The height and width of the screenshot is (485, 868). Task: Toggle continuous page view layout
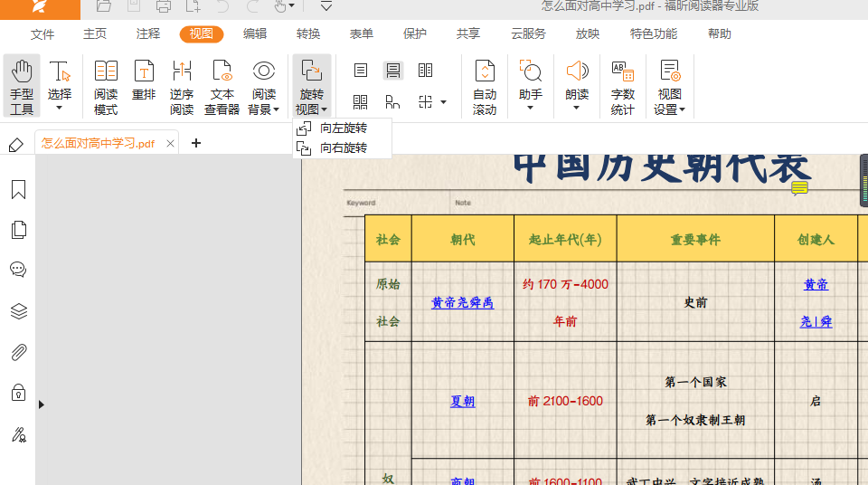pyautogui.click(x=392, y=71)
